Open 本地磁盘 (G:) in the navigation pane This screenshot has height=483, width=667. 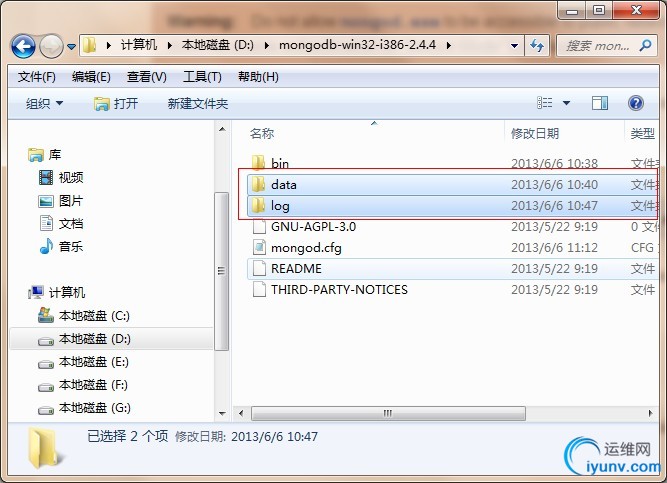tap(84, 408)
